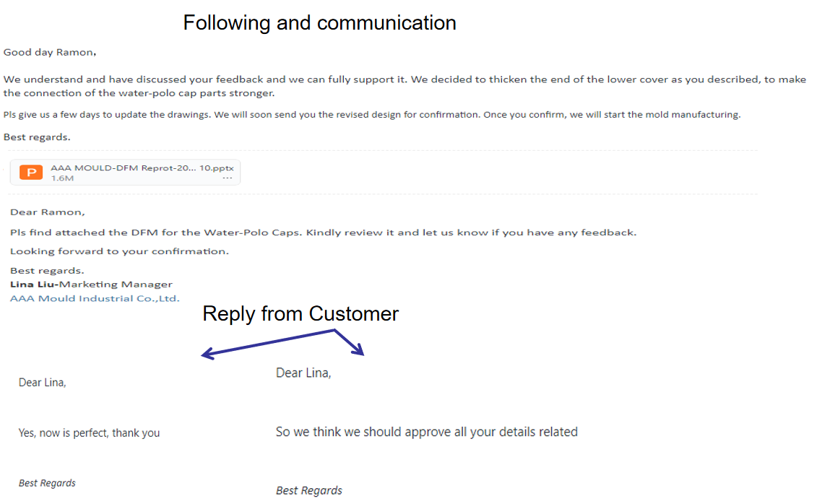Image resolution: width=822 pixels, height=504 pixels.
Task: Click the 'Pls find attached the DFM' sentence
Action: 323,233
